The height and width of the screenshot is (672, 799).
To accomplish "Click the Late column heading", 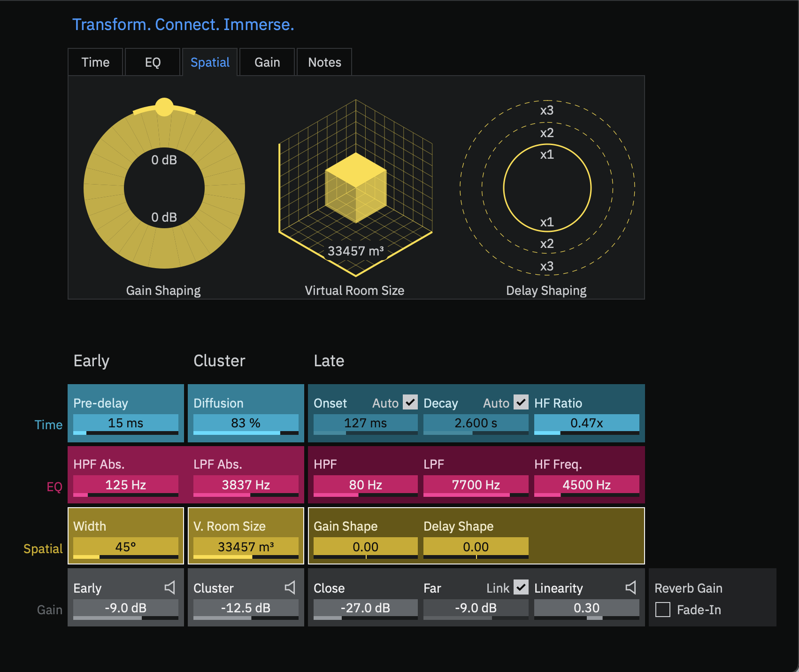I will 329,361.
